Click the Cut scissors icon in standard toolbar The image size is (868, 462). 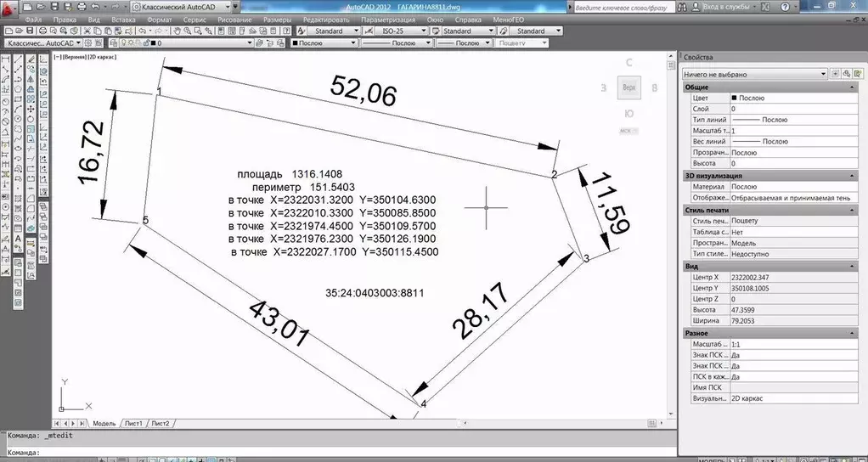87,31
